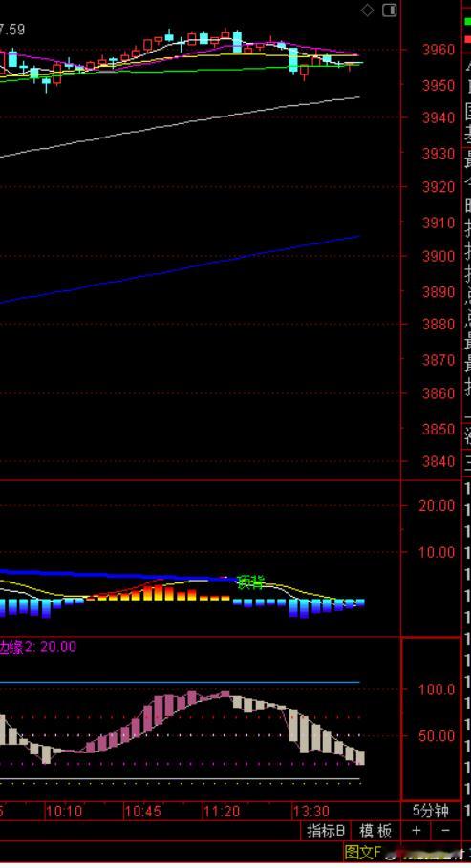This screenshot has height=868, width=471.
Task: Click the 3910 price axis label
Action: (438, 222)
